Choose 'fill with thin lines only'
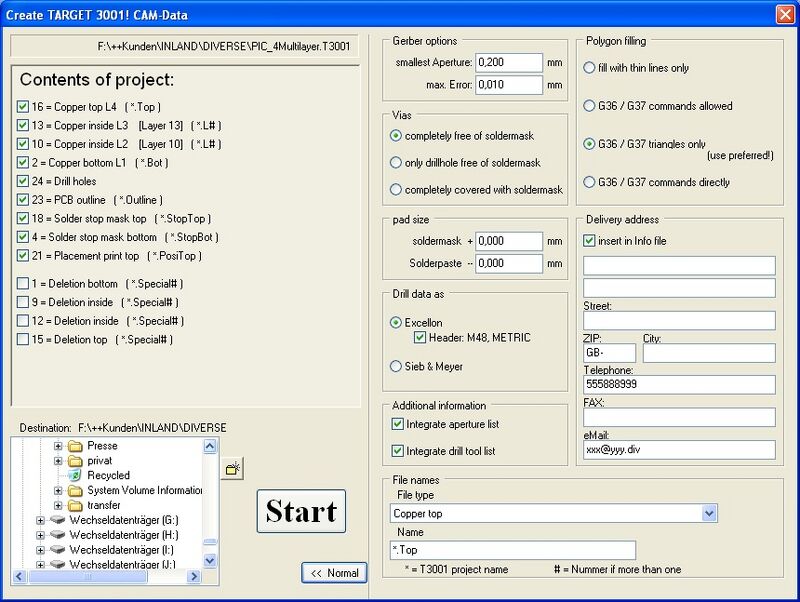 (589, 67)
